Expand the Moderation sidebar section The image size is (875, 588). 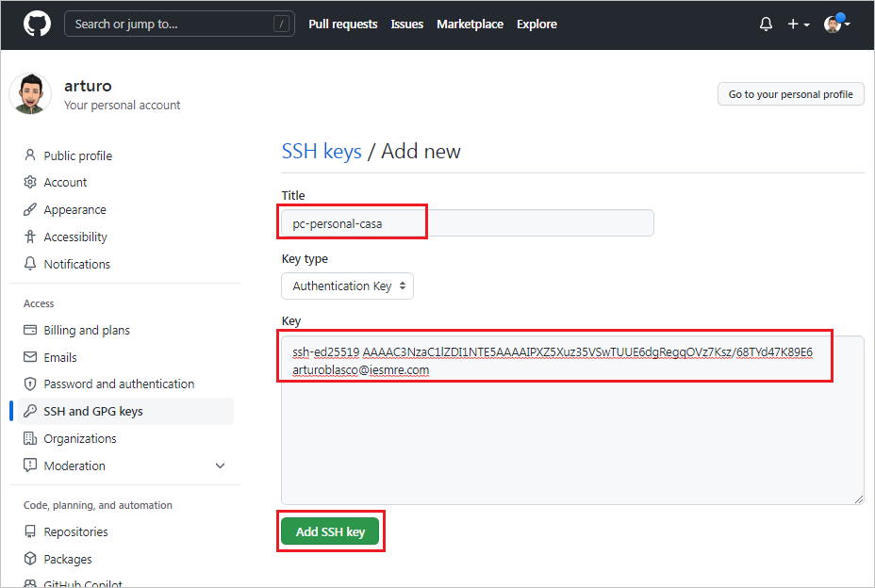[x=220, y=465]
